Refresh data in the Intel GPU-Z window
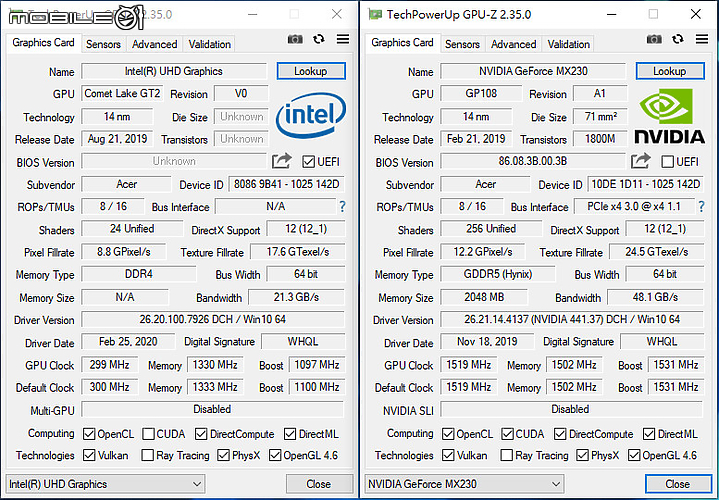The image size is (719, 500). (x=319, y=39)
